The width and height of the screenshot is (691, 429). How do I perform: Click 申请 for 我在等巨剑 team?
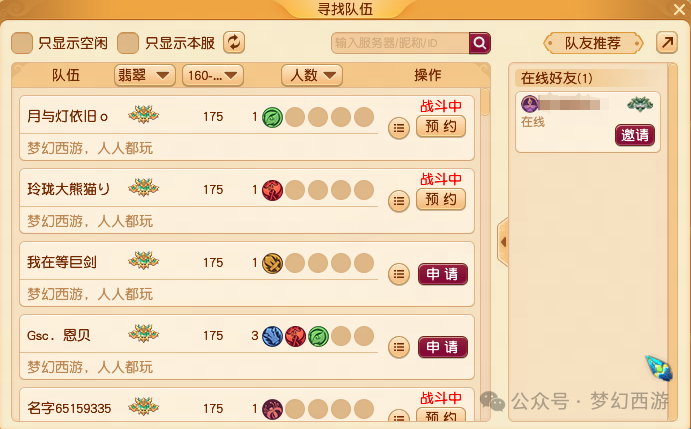[x=442, y=274]
